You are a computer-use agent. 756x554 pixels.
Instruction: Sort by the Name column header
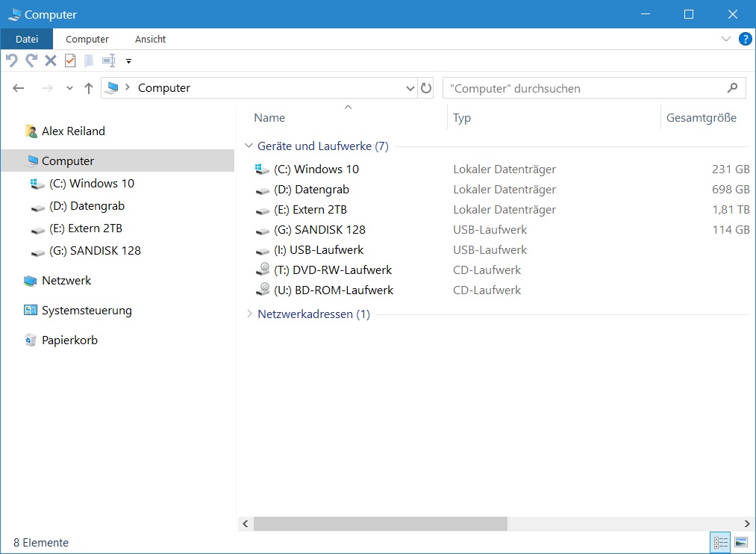(269, 118)
